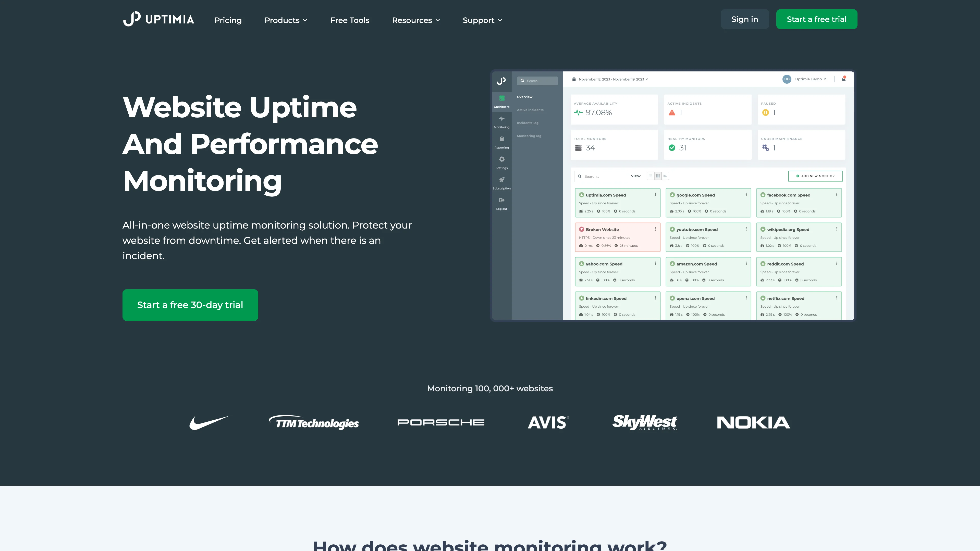Click the monitor search field
The height and width of the screenshot is (551, 980).
(600, 176)
